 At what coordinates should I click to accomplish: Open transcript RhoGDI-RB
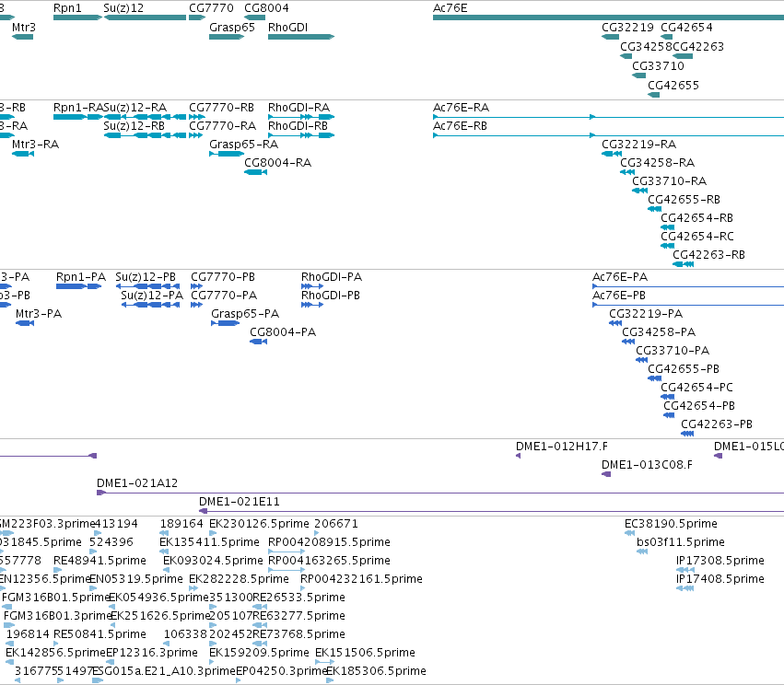(x=298, y=126)
